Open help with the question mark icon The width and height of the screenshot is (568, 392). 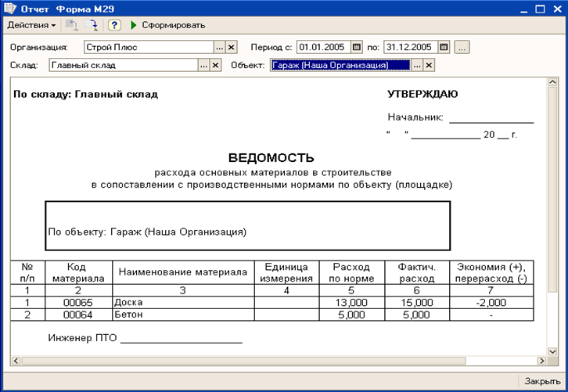click(x=114, y=25)
